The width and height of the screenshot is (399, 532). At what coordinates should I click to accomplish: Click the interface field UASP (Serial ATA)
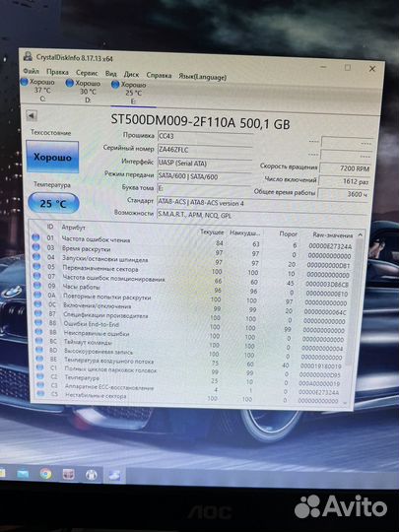(205, 164)
